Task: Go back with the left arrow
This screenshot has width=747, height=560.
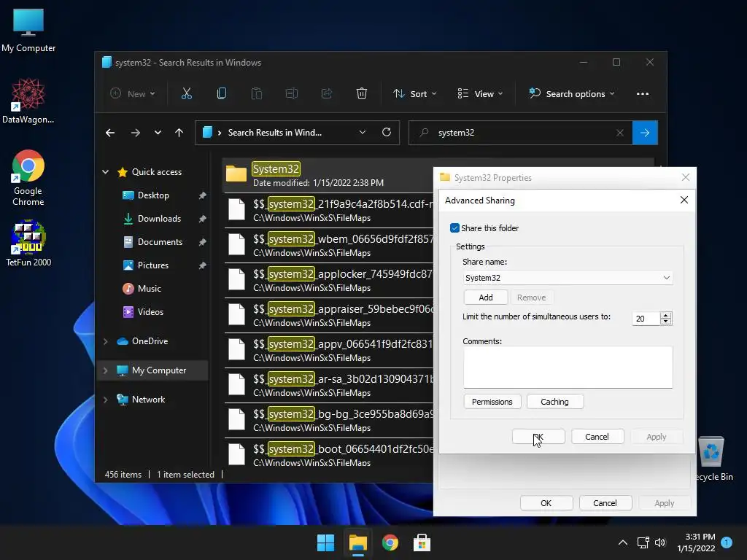Action: [x=110, y=133]
